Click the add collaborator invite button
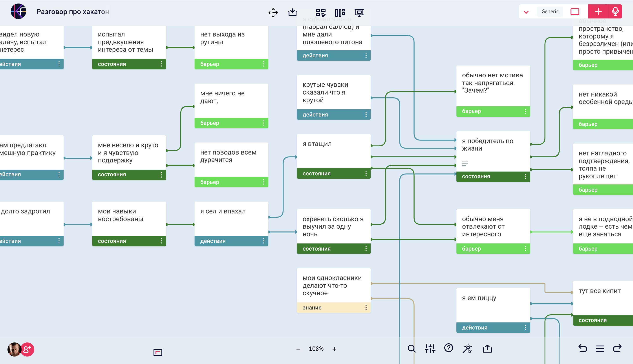The width and height of the screenshot is (633, 364). click(x=27, y=349)
